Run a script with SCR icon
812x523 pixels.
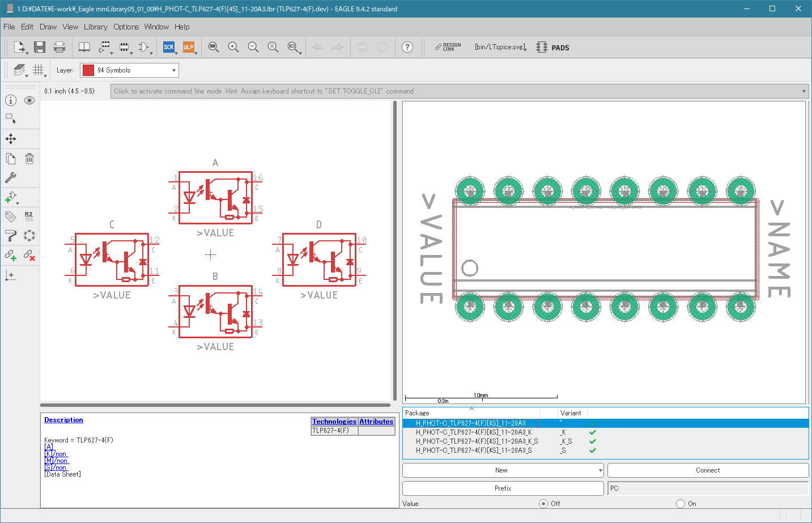169,47
